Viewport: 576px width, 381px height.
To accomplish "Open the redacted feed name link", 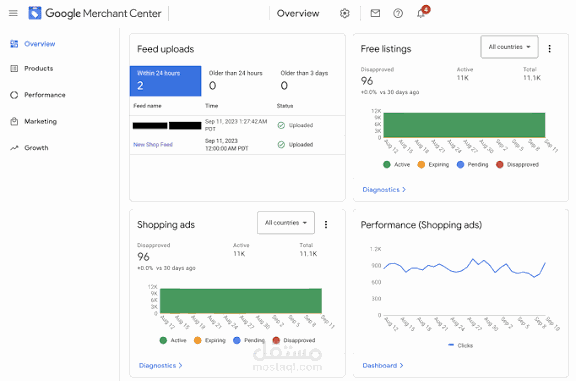I will 167,126.
